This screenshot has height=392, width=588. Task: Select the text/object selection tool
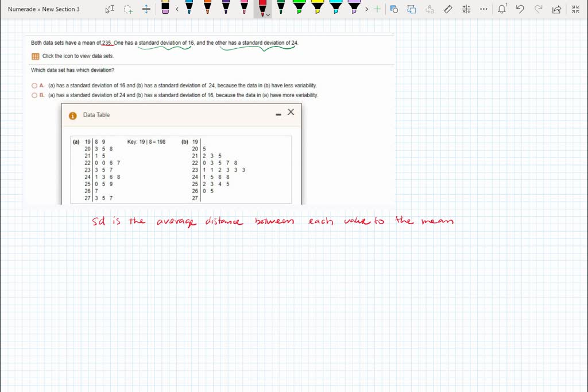[110, 9]
